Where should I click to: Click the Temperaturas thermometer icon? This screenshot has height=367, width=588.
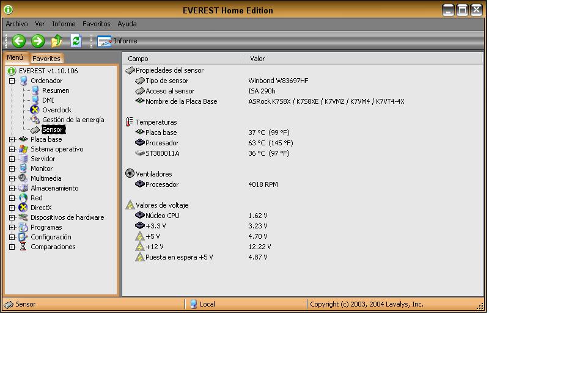click(x=130, y=122)
